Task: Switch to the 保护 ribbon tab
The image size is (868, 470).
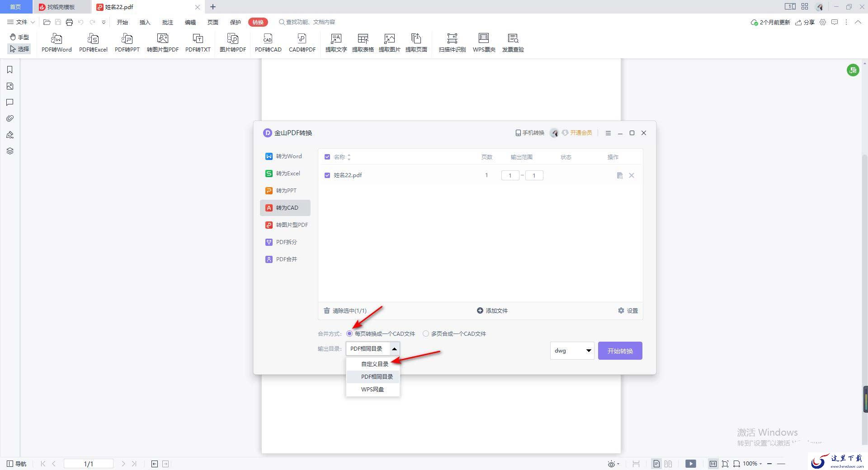Action: click(235, 22)
